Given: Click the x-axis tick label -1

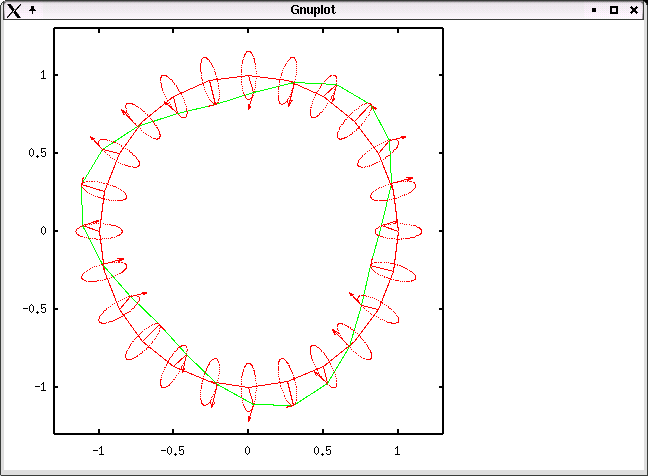Looking at the screenshot, I should 97,451.
